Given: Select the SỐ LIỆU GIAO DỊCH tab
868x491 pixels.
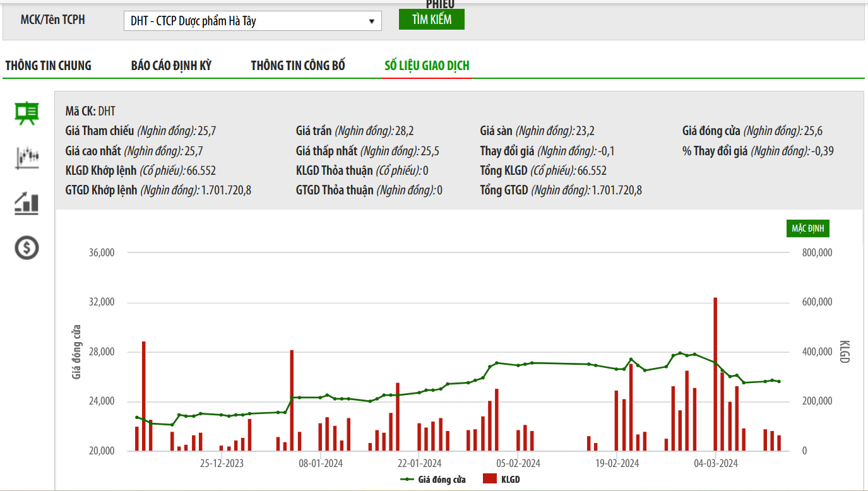Looking at the screenshot, I should point(427,66).
